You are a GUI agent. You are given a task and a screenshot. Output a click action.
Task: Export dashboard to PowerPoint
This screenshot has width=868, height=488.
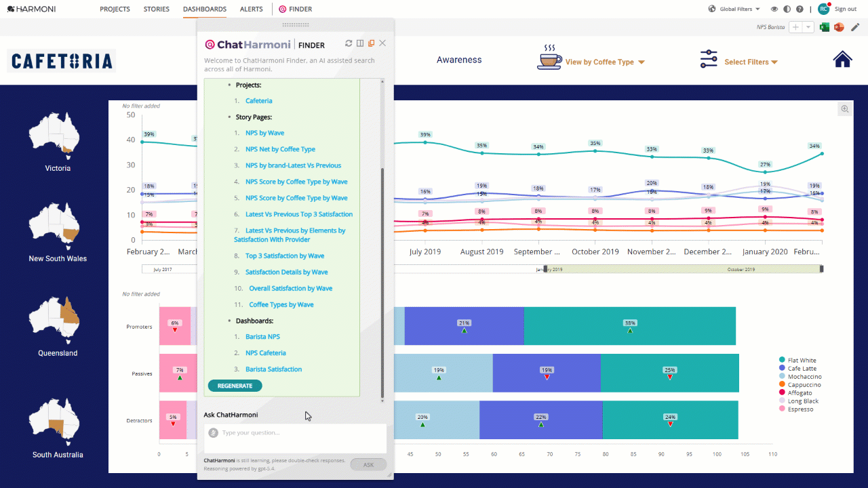tap(839, 27)
